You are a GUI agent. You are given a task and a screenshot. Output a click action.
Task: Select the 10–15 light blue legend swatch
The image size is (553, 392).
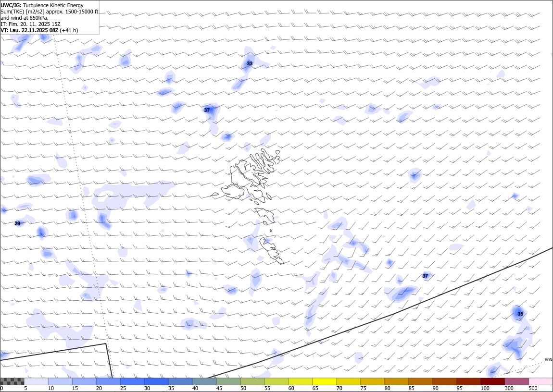click(x=60, y=381)
